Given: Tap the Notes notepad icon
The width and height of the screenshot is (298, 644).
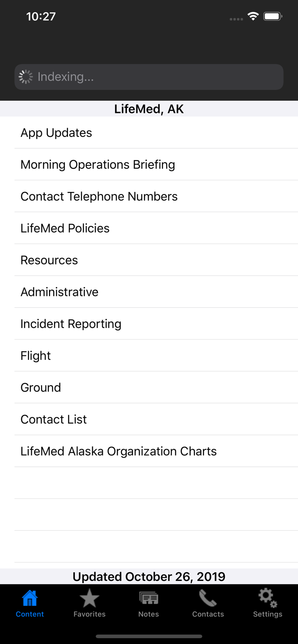Looking at the screenshot, I should (148, 598).
